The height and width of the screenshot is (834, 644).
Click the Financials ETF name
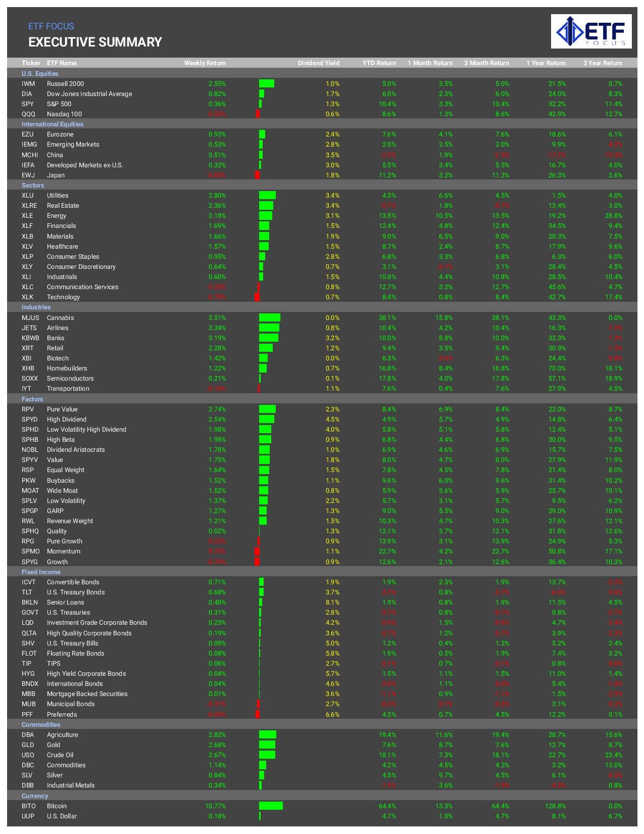(61, 225)
